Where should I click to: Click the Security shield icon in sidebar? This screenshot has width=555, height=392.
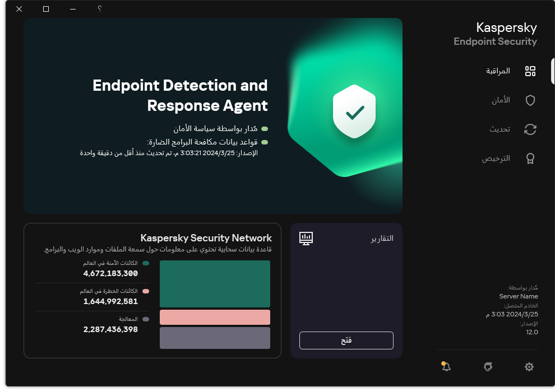point(530,100)
